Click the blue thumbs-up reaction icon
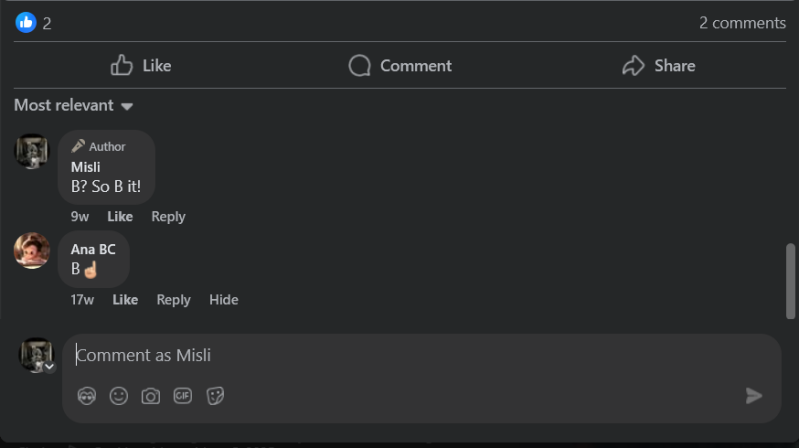The image size is (799, 448). pyautogui.click(x=25, y=22)
